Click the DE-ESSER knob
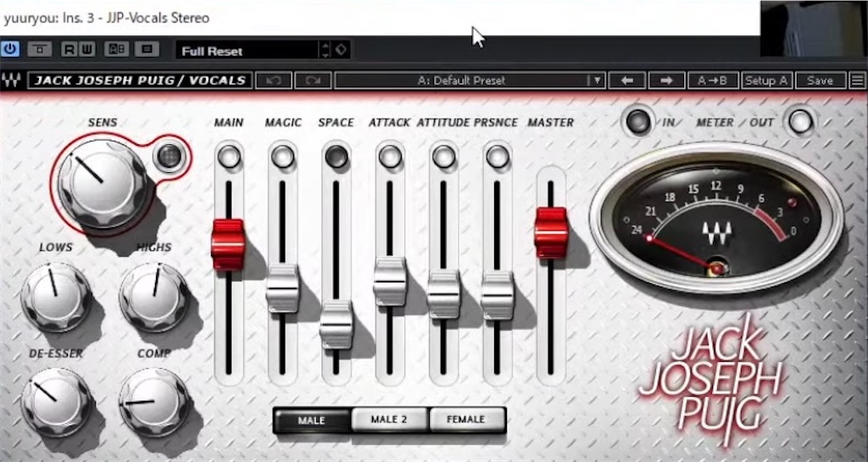Image resolution: width=868 pixels, height=462 pixels. [x=55, y=403]
